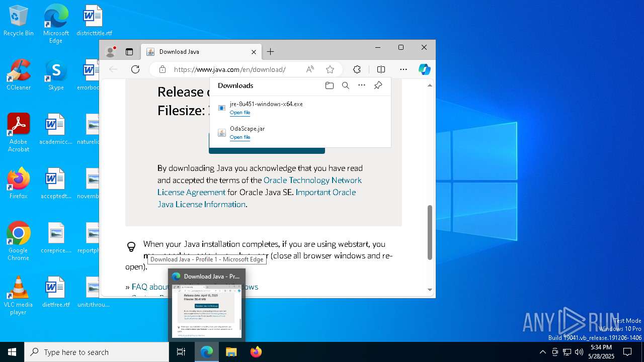Click the new tab plus button
Screen dimensions: 644x362
270,52
